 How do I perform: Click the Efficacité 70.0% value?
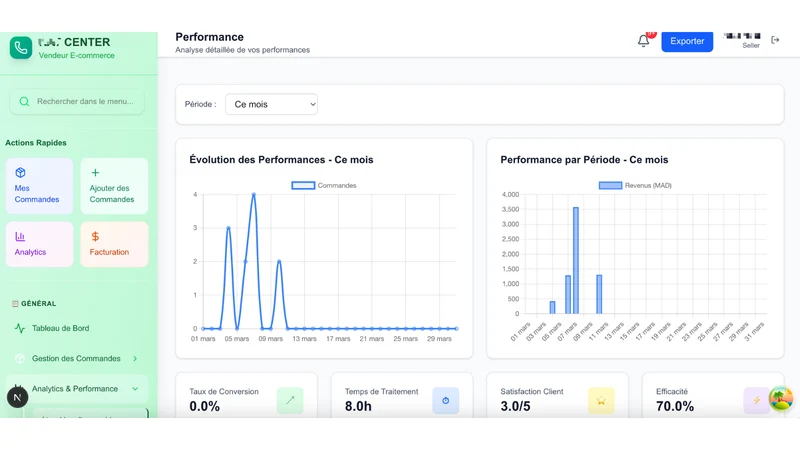[675, 407]
